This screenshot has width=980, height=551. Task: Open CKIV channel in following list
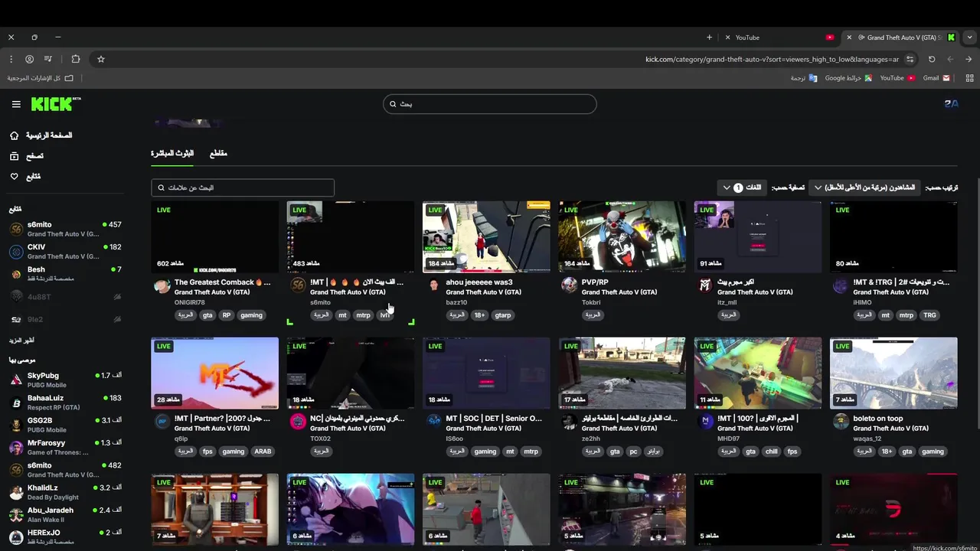[65, 252]
